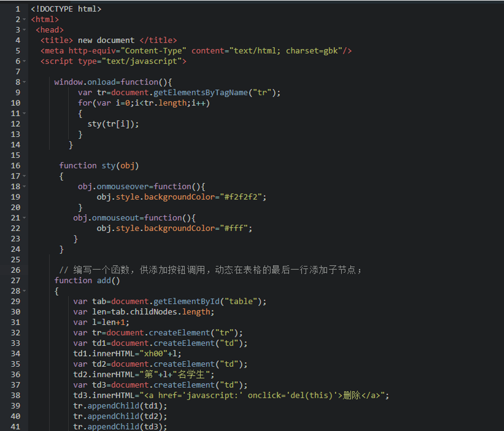The width and height of the screenshot is (504, 431).
Task: Collapse the fold arrow at line 2 <html>
Action: [24, 20]
